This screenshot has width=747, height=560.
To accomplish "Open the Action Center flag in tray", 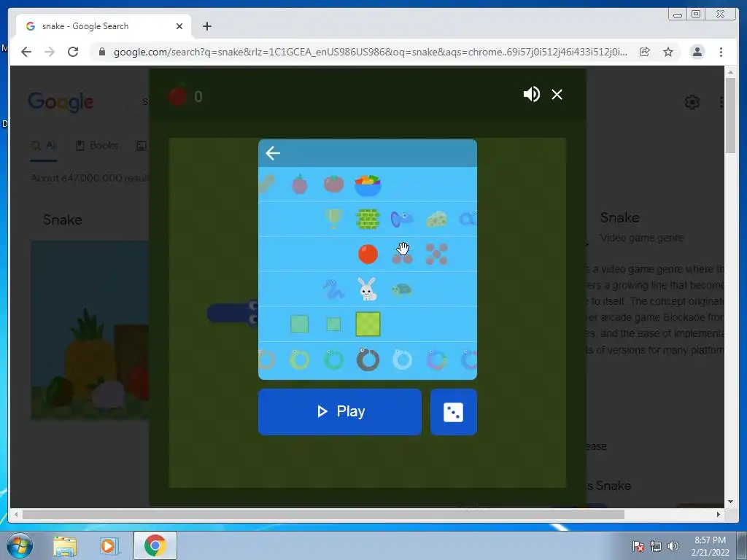I will (x=638, y=546).
